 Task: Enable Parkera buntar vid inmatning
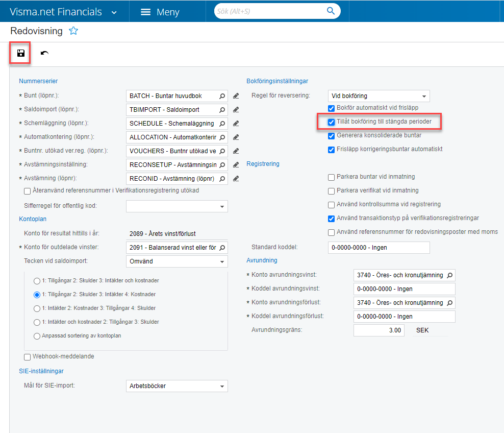(x=332, y=177)
